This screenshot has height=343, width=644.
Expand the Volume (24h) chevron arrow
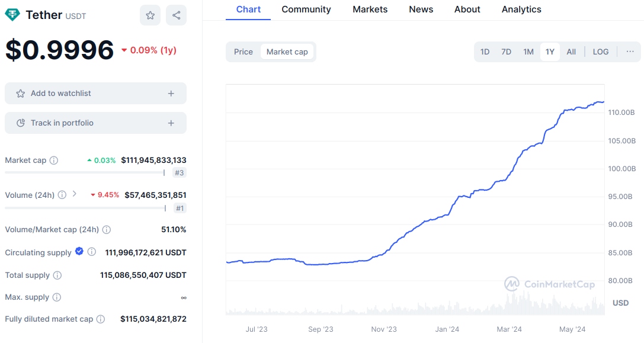74,194
